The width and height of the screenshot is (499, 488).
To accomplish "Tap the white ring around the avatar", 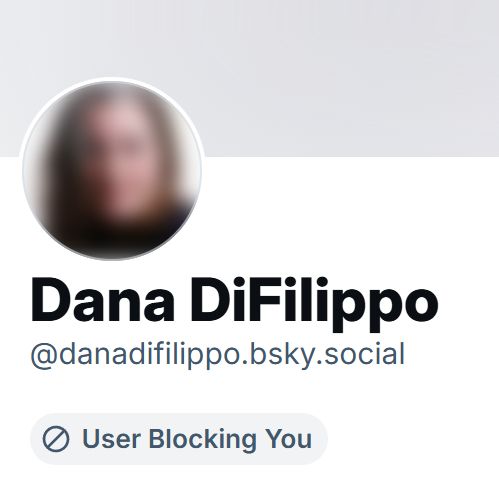I will point(112,79).
